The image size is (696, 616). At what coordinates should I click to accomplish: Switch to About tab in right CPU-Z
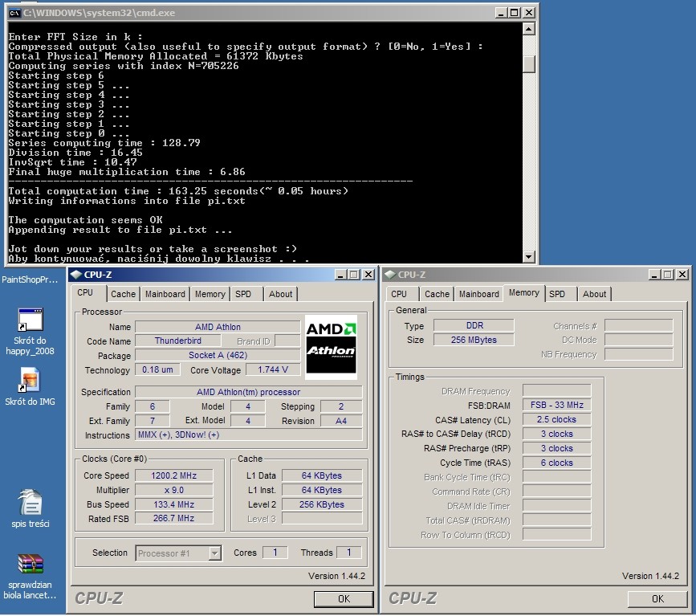(594, 294)
